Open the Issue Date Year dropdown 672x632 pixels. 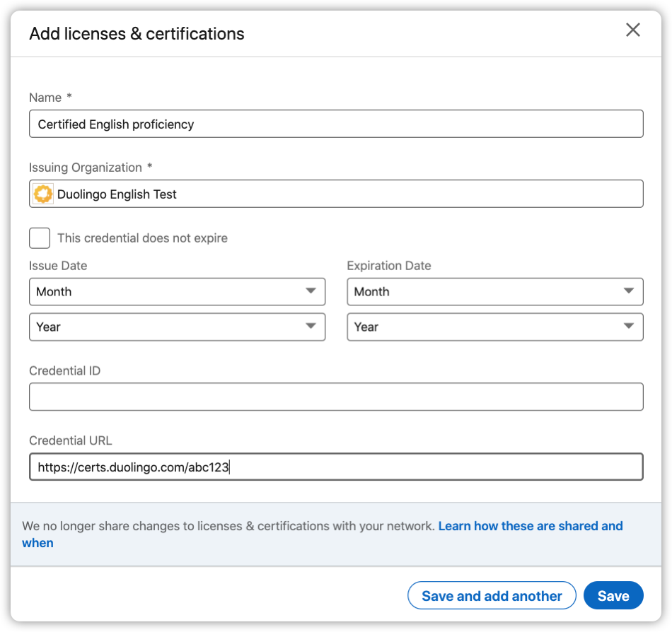coord(177,327)
